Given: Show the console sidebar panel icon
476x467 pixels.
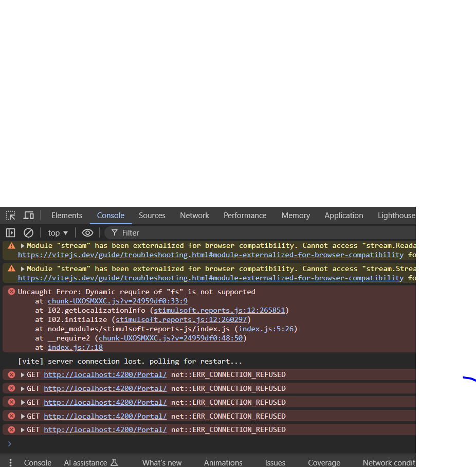Looking at the screenshot, I should pos(10,233).
